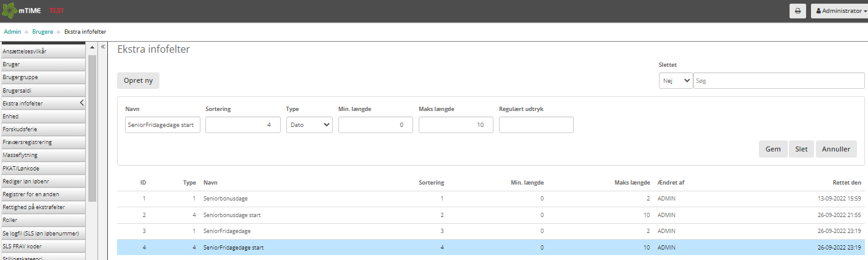The width and height of the screenshot is (868, 260).
Task: Open the Administrator user menu
Action: (x=839, y=11)
